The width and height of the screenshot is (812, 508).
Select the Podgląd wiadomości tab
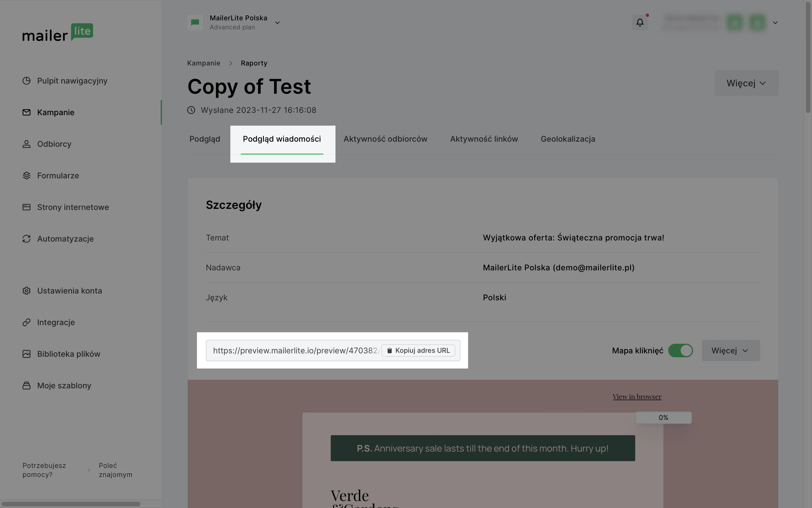tap(282, 139)
